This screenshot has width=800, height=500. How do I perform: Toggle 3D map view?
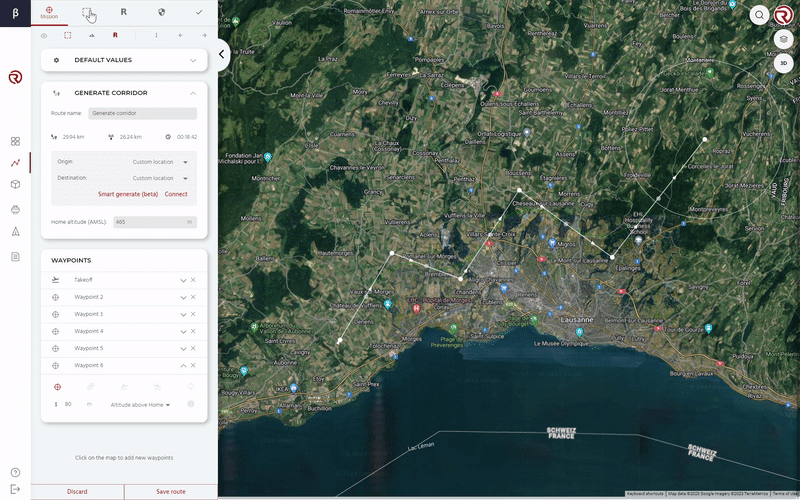784,63
